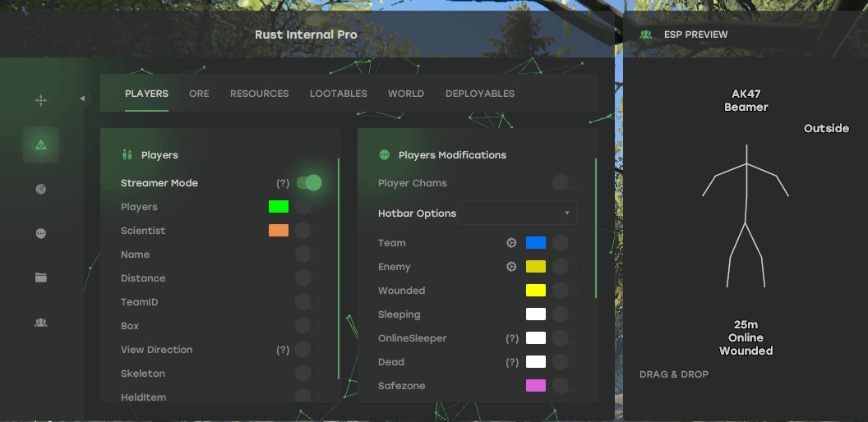Open the crosshair aim section in sidebar
The width and height of the screenshot is (868, 422).
pos(40,100)
